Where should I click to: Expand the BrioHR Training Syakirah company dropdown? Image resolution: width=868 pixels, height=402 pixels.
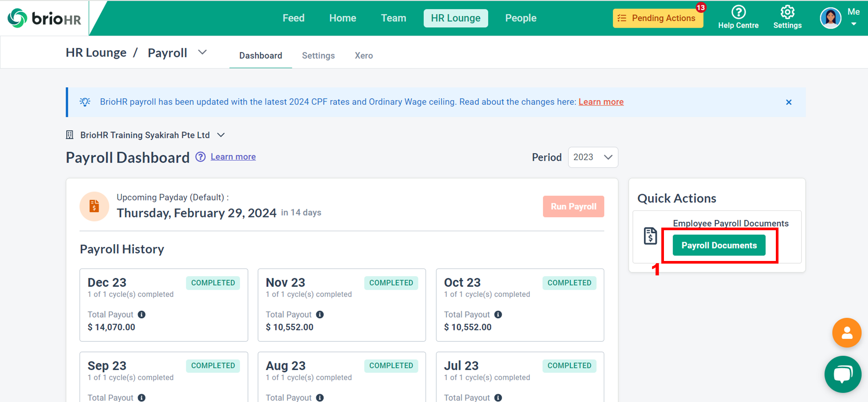tap(221, 135)
